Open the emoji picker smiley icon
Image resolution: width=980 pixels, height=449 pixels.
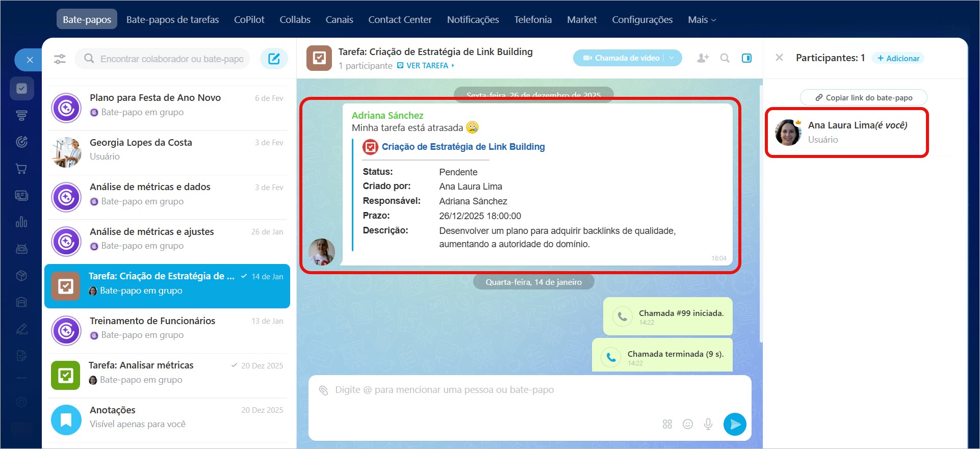click(688, 424)
